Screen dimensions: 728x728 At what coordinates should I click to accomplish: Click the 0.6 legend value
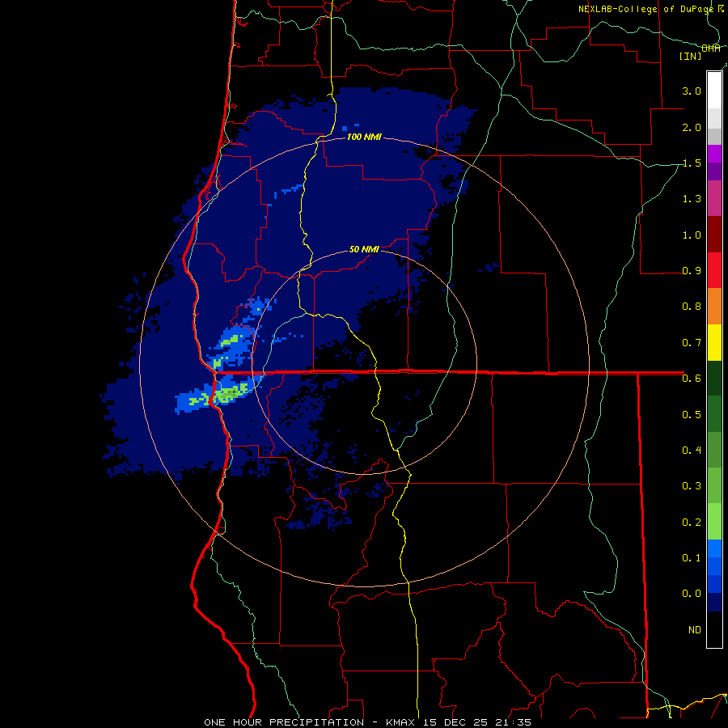(692, 379)
